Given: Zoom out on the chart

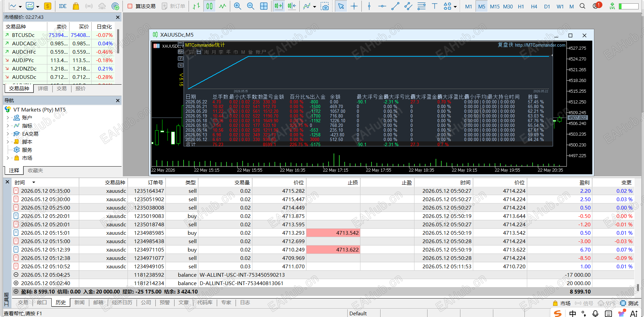Looking at the screenshot, I should tap(251, 6).
